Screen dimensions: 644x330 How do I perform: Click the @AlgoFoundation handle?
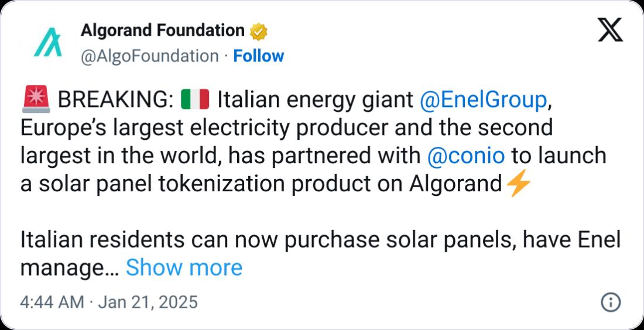click(150, 56)
